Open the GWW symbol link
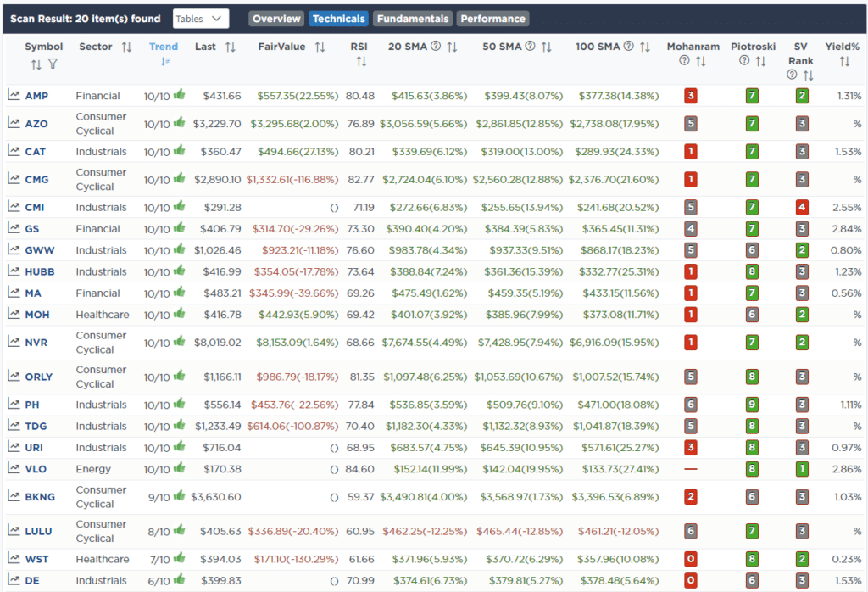The width and height of the screenshot is (868, 592). pyautogui.click(x=40, y=250)
